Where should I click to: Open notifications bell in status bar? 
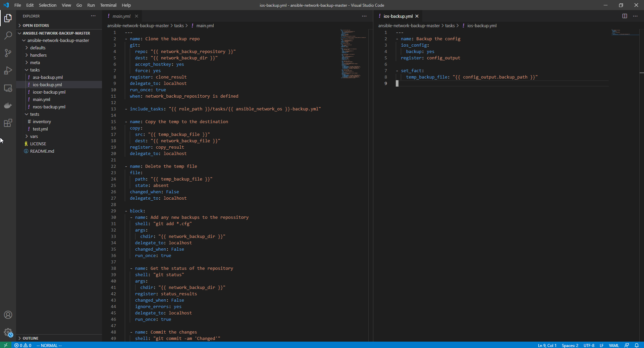click(637, 345)
